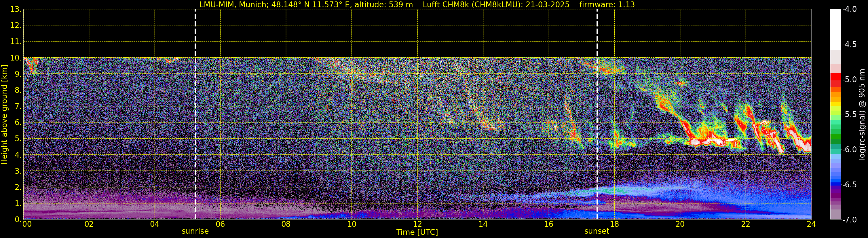Click the time axis tick label '18'
The image size is (868, 238).
(x=615, y=224)
